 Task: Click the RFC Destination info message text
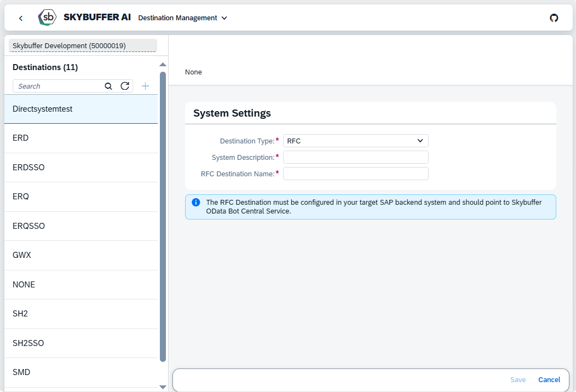pos(373,207)
